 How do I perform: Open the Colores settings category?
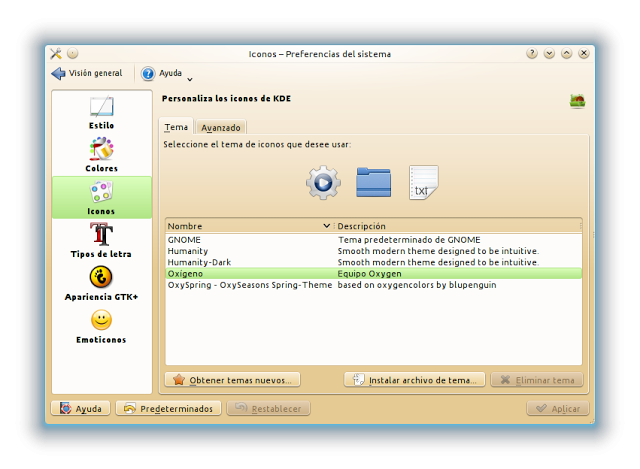point(101,155)
